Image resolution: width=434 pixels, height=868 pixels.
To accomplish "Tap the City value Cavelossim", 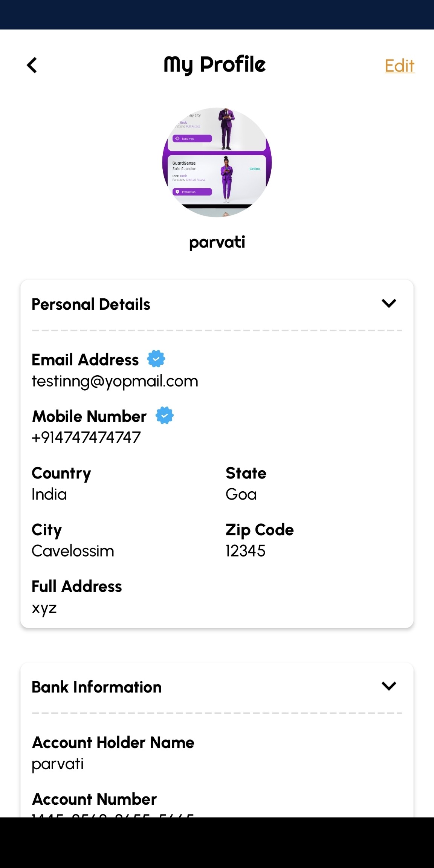I will tap(73, 551).
